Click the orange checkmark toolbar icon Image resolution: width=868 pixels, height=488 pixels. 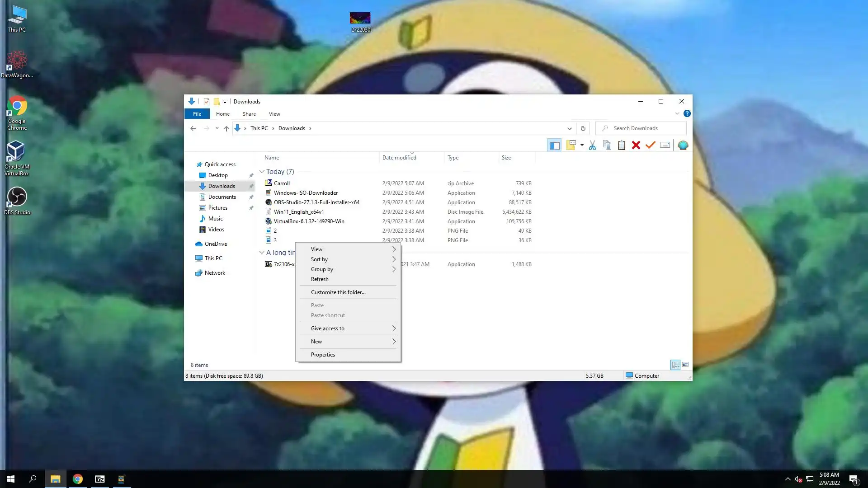[651, 145]
